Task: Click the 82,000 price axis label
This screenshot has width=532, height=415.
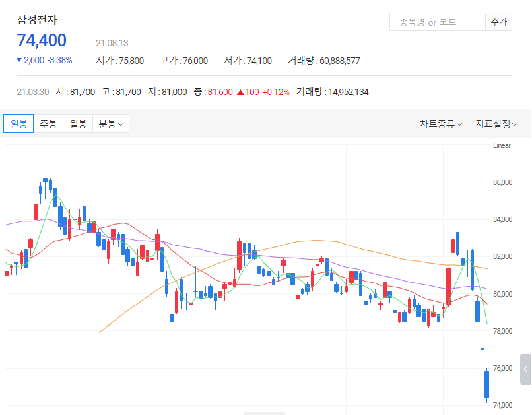Action: [502, 257]
